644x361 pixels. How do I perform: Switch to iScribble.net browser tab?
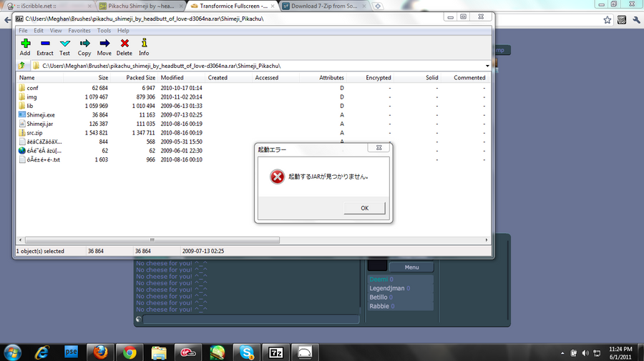pyautogui.click(x=49, y=6)
